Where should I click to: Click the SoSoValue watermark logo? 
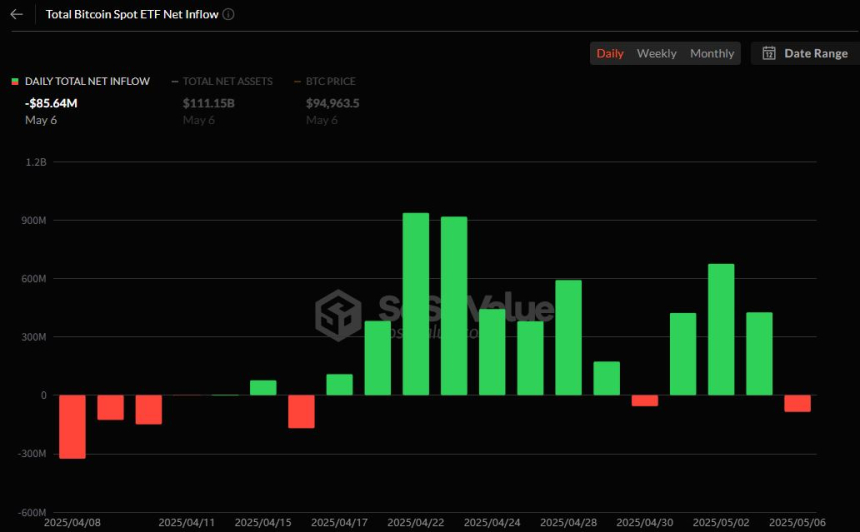pyautogui.click(x=338, y=312)
